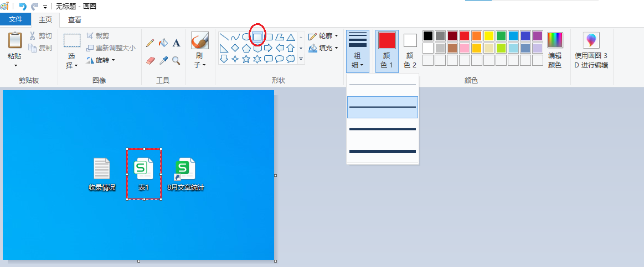Choose the Up arrow shape

point(290,48)
